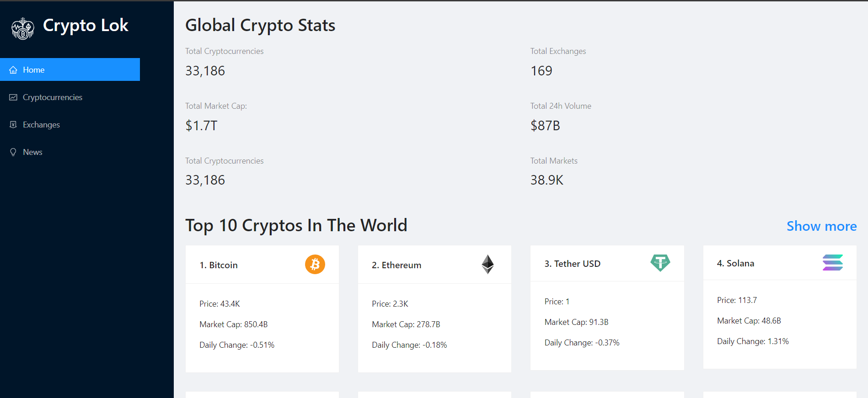Open the News menu item

pyautogui.click(x=70, y=152)
